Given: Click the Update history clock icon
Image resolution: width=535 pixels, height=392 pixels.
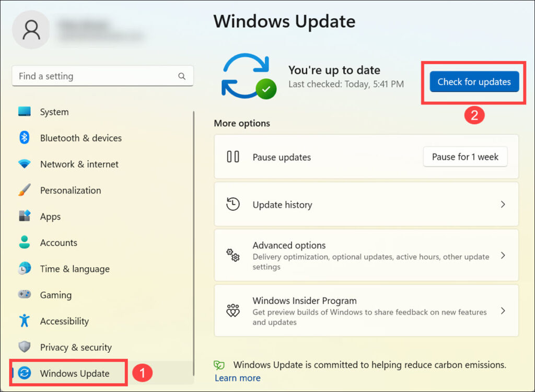Looking at the screenshot, I should coord(232,204).
